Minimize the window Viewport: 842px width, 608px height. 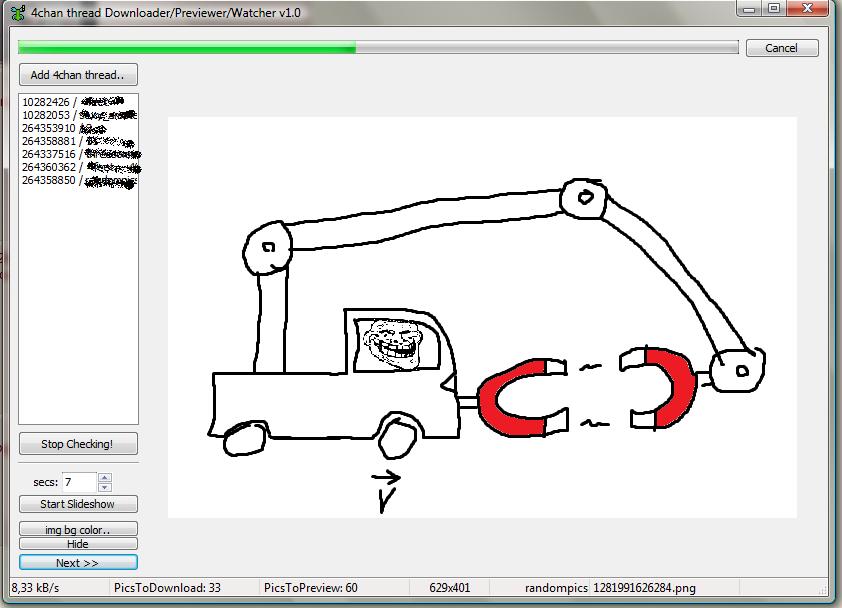(750, 9)
